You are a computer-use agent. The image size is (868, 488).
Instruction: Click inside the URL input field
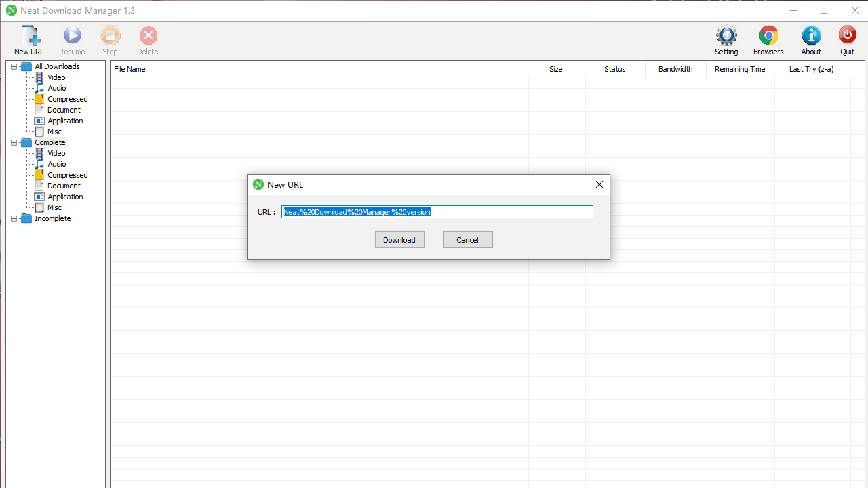click(437, 211)
